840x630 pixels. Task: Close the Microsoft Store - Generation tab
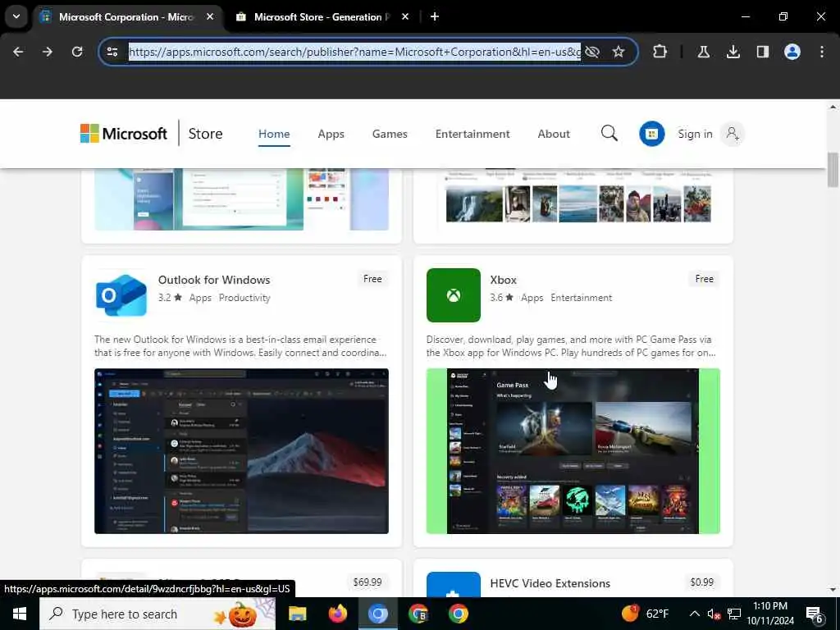click(x=405, y=16)
